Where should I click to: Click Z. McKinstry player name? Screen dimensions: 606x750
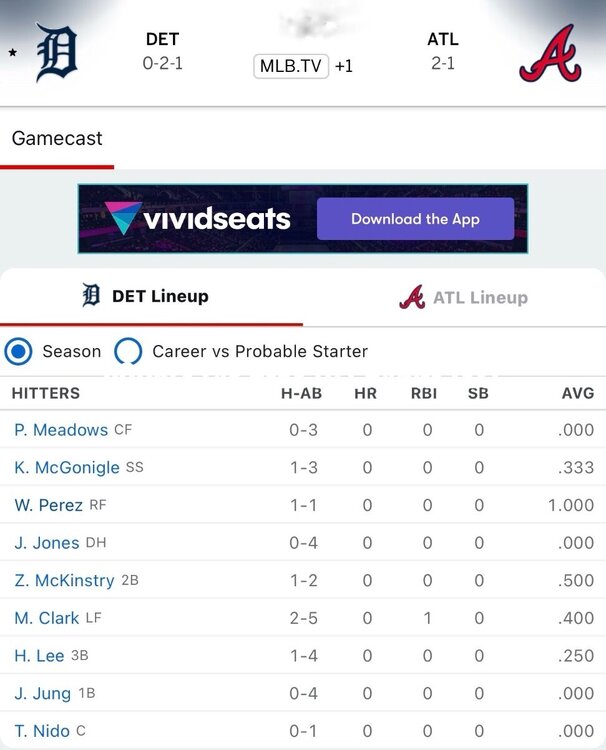tap(64, 580)
